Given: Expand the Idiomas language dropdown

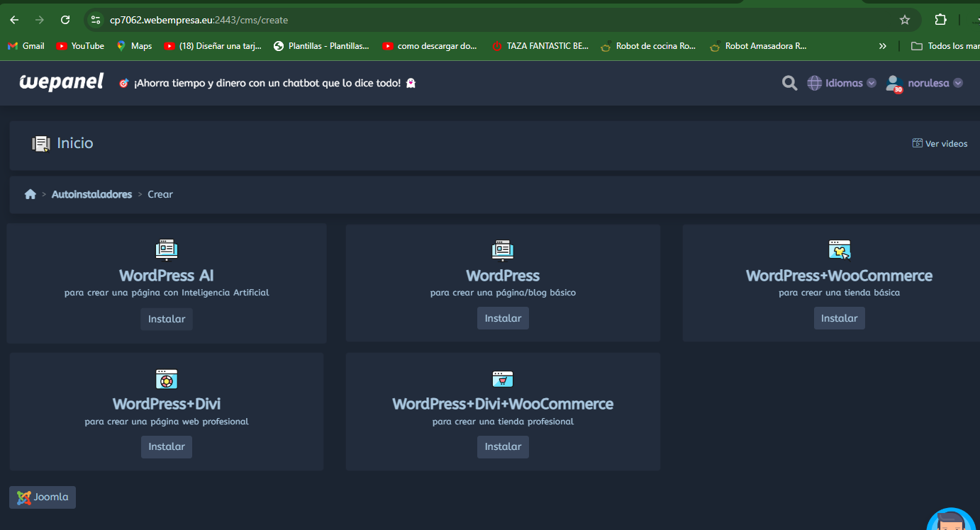Looking at the screenshot, I should coord(842,83).
